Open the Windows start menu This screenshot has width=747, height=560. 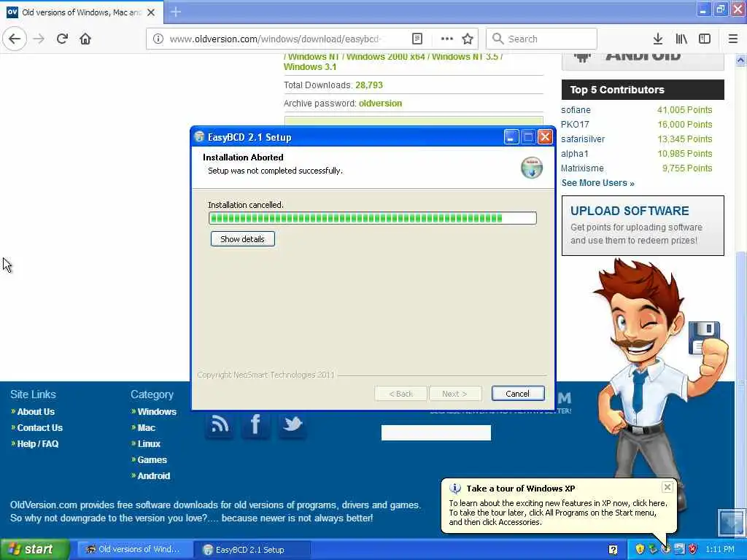click(x=34, y=550)
